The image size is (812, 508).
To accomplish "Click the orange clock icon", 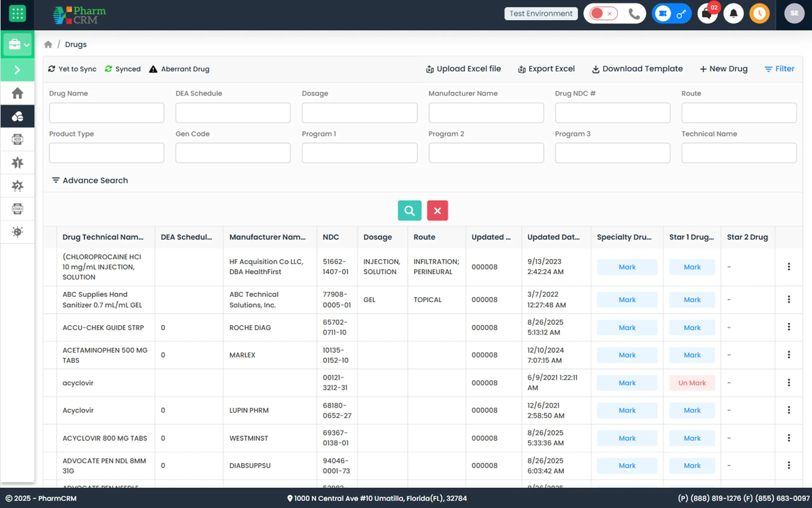I will [759, 14].
